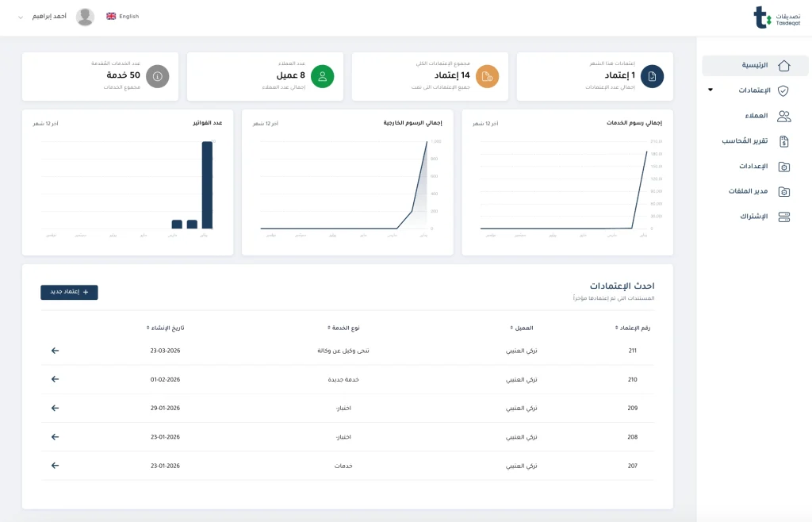Click the الإشتراك subscription icon

click(783, 217)
